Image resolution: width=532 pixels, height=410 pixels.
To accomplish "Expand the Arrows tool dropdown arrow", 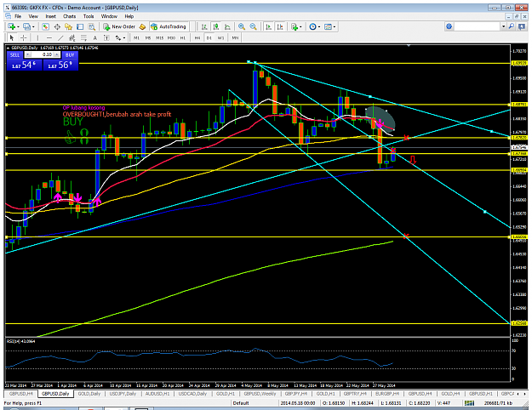I will coord(124,38).
